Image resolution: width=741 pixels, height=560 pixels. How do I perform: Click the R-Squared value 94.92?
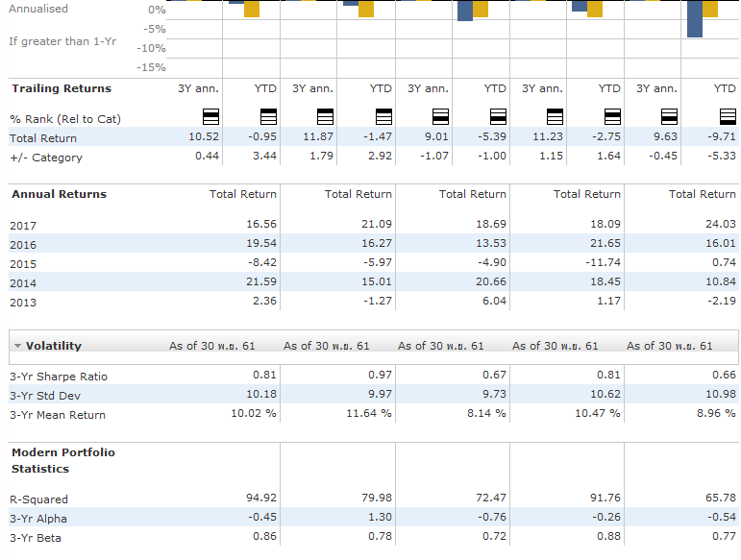[x=261, y=498]
